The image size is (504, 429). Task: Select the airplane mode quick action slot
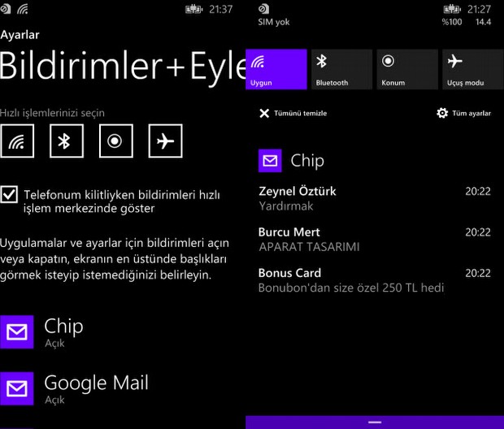pos(165,141)
